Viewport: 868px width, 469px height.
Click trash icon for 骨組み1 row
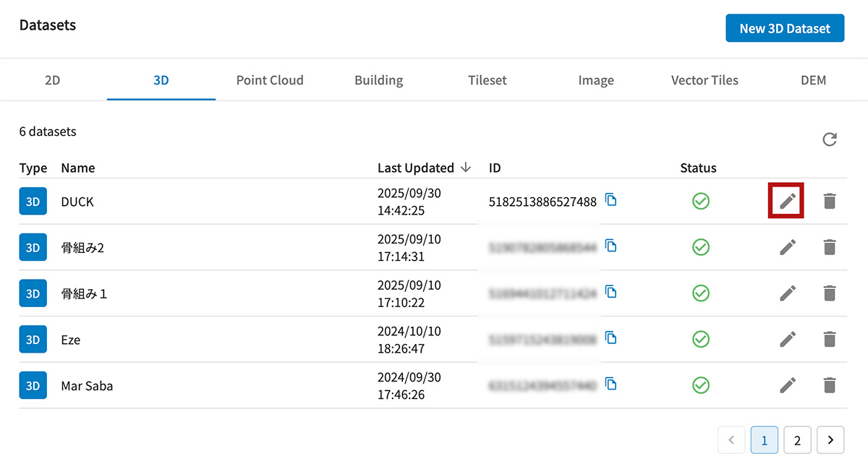[x=830, y=293]
